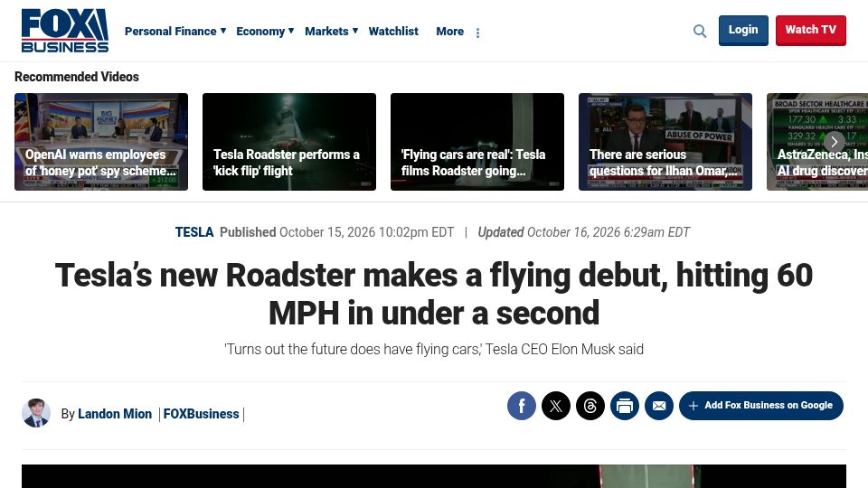868x488 pixels.
Task: Play OpenAI honey pot spy scheme video
Action: [101, 142]
